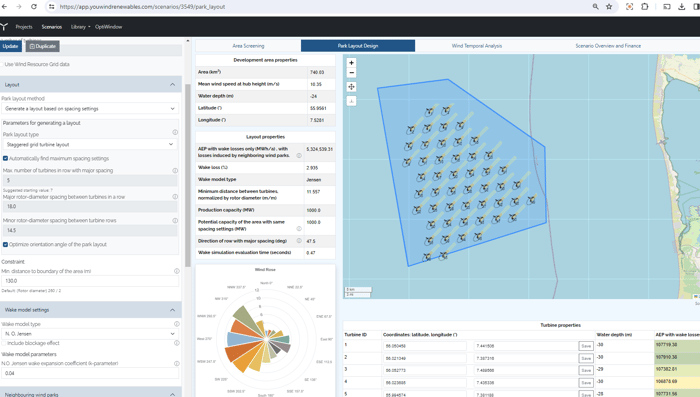
Task: Click info icon beside Wake model type
Action: [177, 324]
